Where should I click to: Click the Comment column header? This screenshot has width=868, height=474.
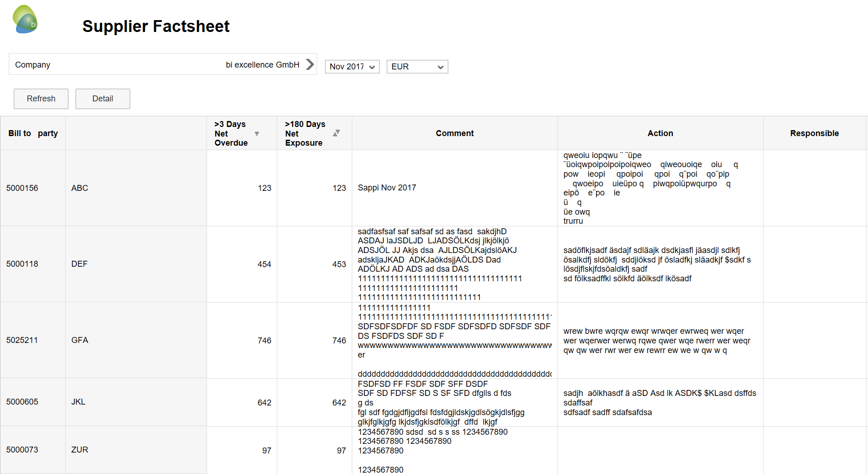click(454, 133)
